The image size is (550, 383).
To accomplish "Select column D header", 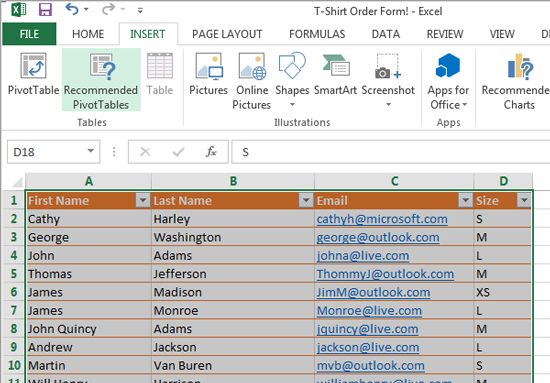I will (x=503, y=181).
